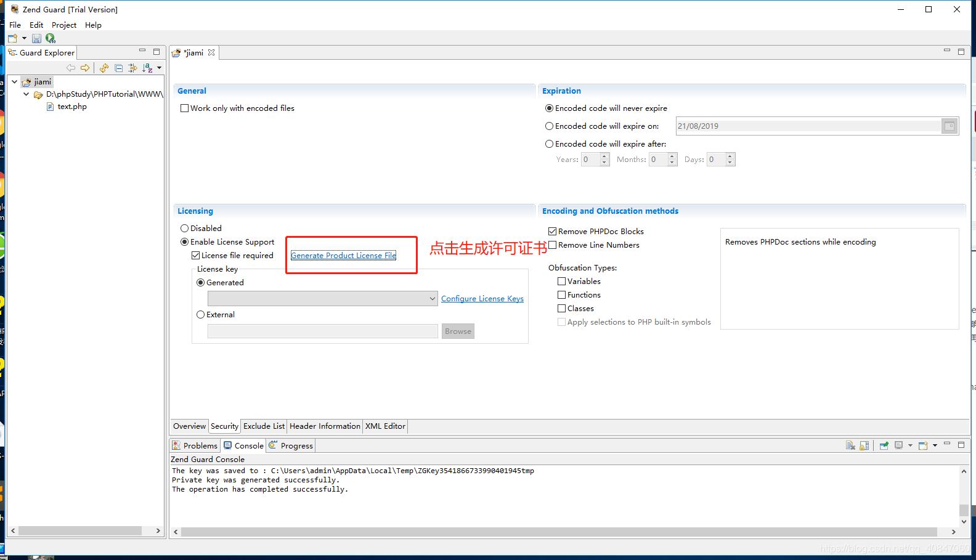Click the Display Selected Console icon
Image resolution: width=976 pixels, height=560 pixels.
pyautogui.click(x=899, y=445)
